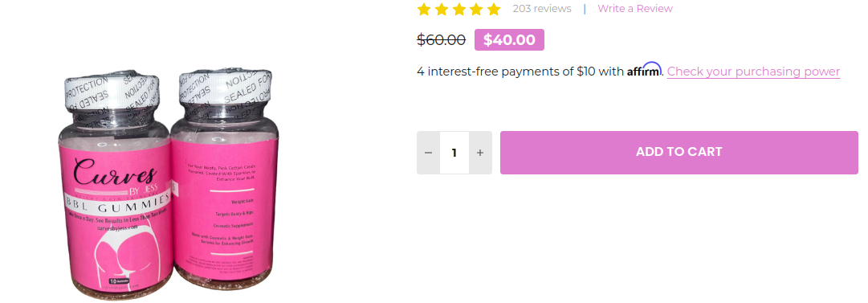Open Check your purchasing power link
The width and height of the screenshot is (868, 303).
click(x=753, y=72)
